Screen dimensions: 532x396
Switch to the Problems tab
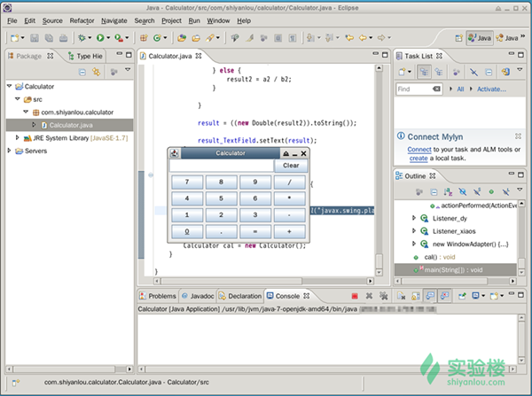pyautogui.click(x=158, y=296)
